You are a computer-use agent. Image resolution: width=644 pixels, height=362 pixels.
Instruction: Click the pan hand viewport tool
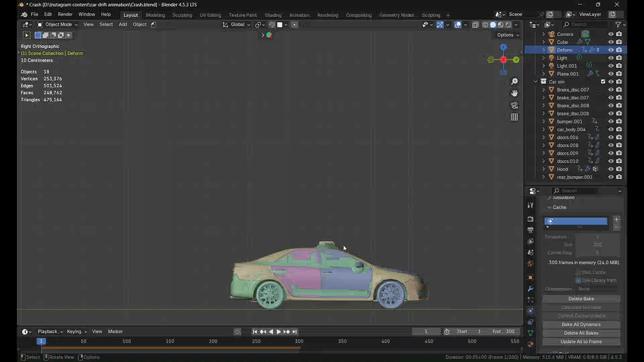tap(514, 94)
